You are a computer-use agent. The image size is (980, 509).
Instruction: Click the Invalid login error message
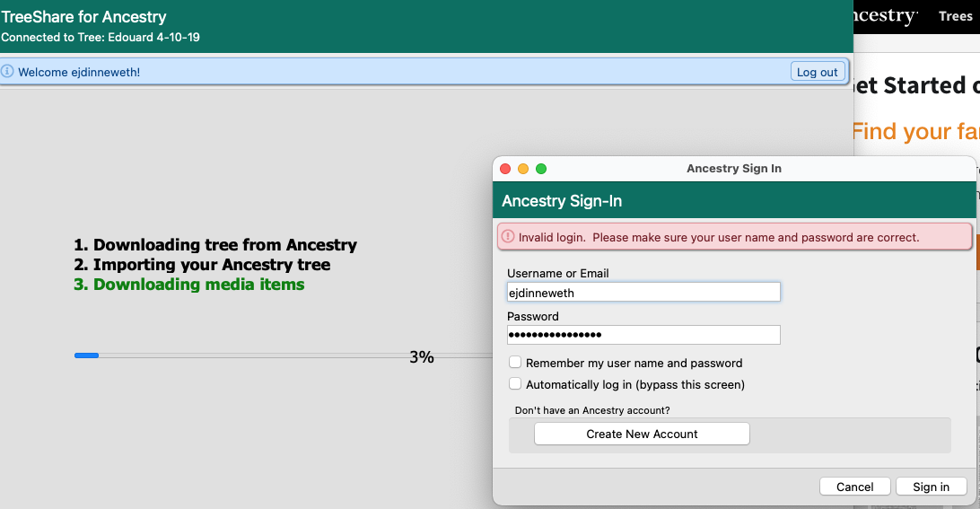pos(718,237)
